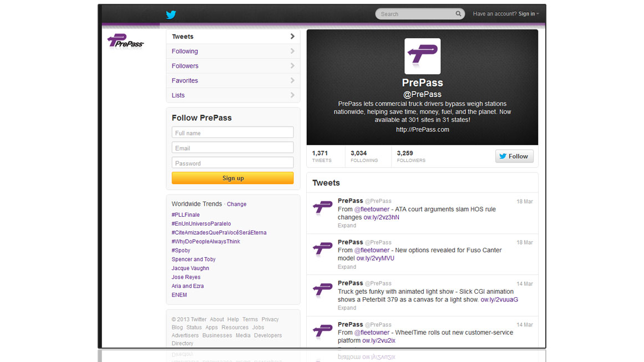Viewport: 644px width, 362px height.
Task: Expand the Fuso Canter tweet
Action: coord(347,267)
